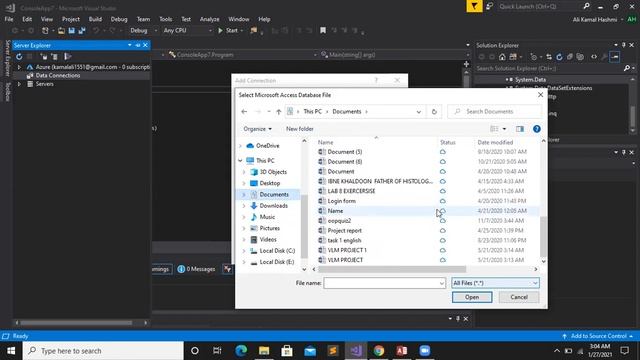Click vertical scrollbar of file list
Viewport: 640px width, 360px height.
543,237
